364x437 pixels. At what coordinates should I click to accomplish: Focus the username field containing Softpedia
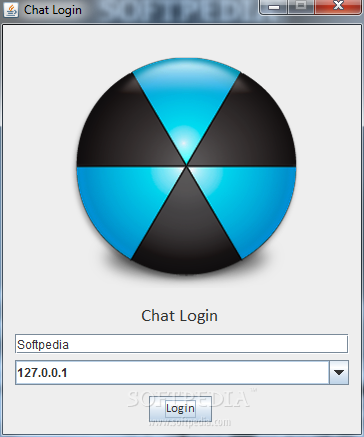[181, 344]
